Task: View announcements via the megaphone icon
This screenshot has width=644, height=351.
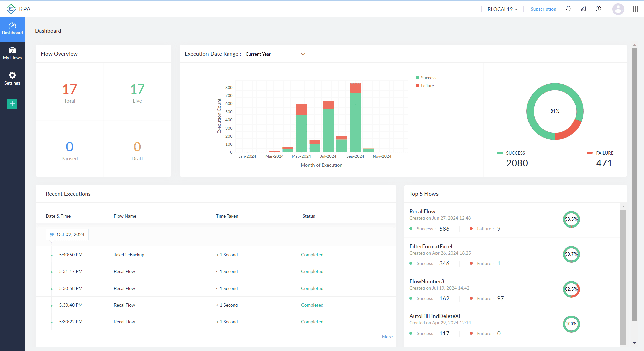Action: [583, 9]
